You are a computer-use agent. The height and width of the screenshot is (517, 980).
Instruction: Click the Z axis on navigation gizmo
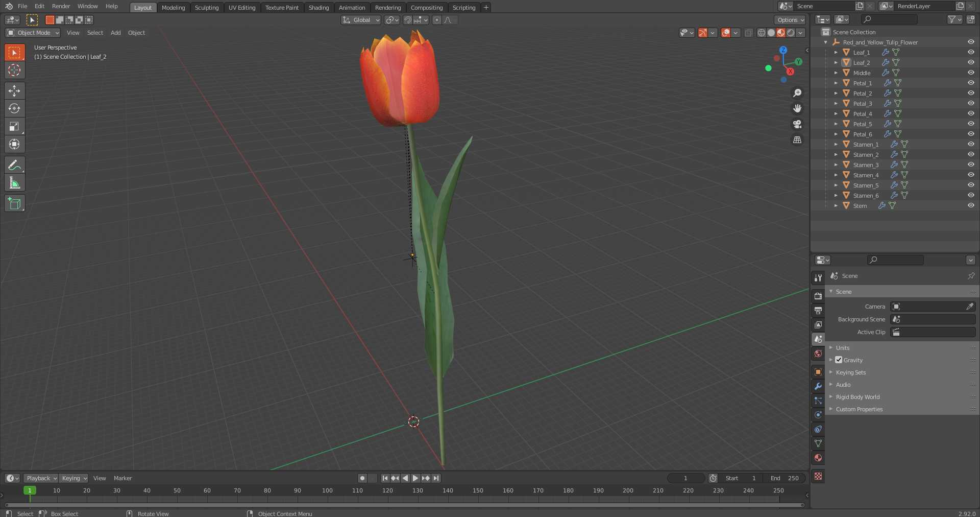click(783, 50)
